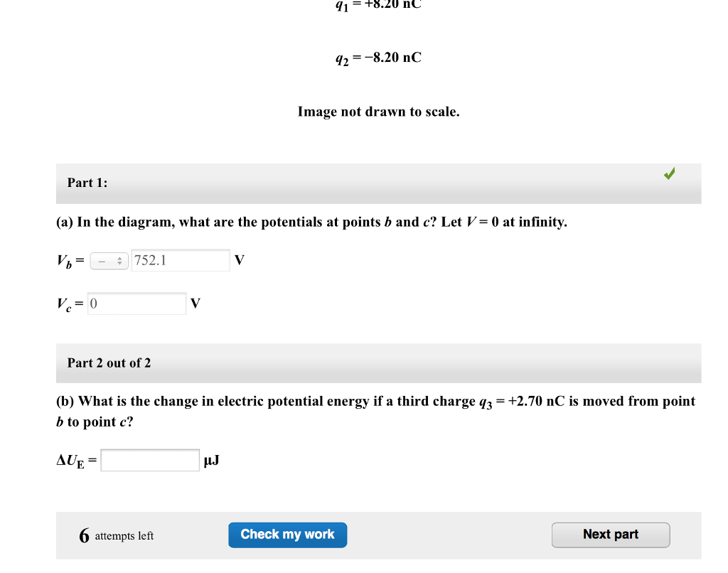
Task: Select the Vb label text
Action: coord(63,260)
